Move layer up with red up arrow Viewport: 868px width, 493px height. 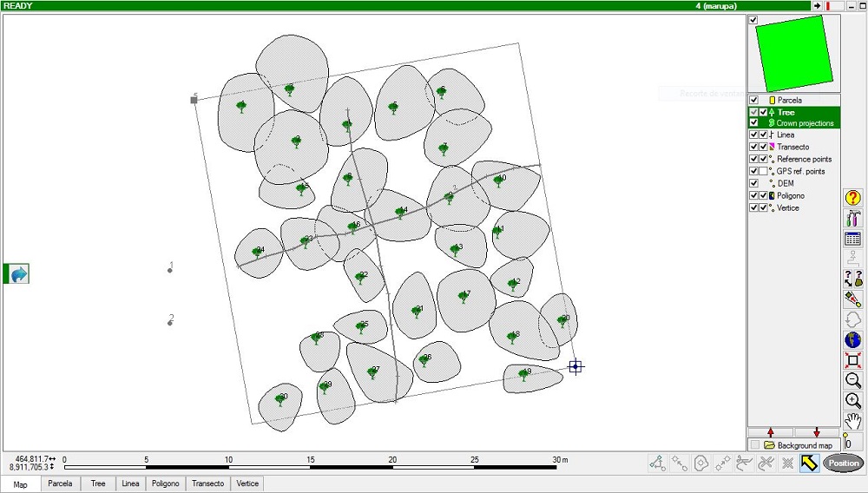pyautogui.click(x=771, y=432)
